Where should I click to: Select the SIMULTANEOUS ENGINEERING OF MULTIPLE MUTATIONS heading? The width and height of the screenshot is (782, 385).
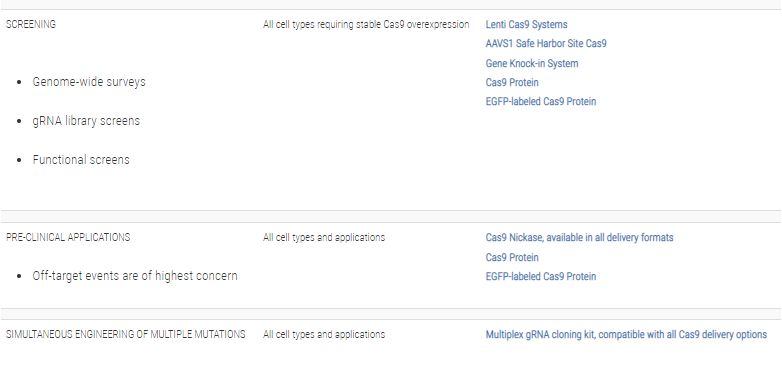click(x=126, y=334)
